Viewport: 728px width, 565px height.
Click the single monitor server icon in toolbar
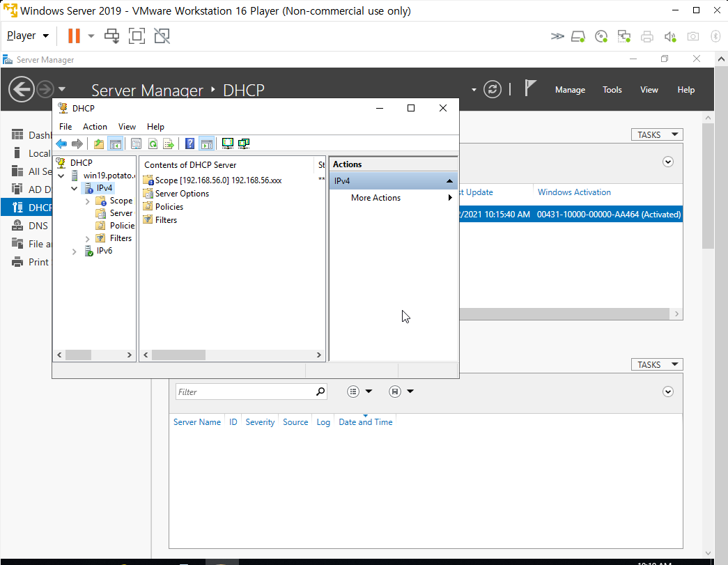tap(228, 144)
